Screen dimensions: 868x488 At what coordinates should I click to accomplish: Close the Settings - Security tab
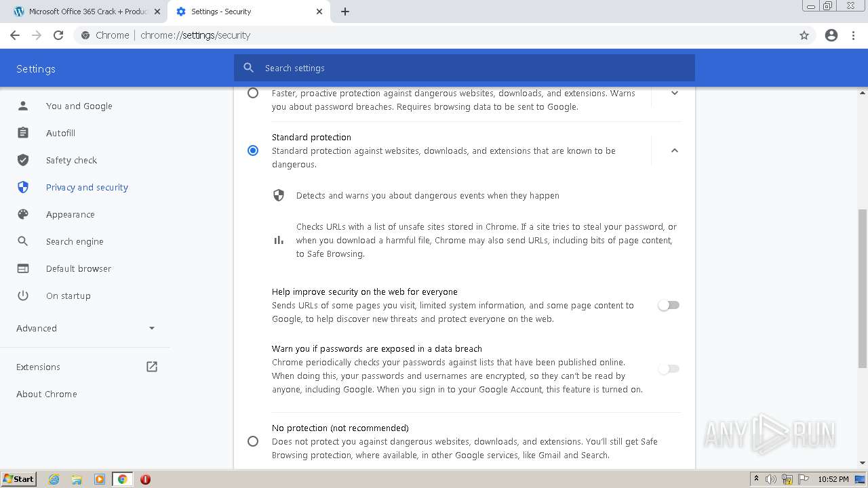click(319, 12)
